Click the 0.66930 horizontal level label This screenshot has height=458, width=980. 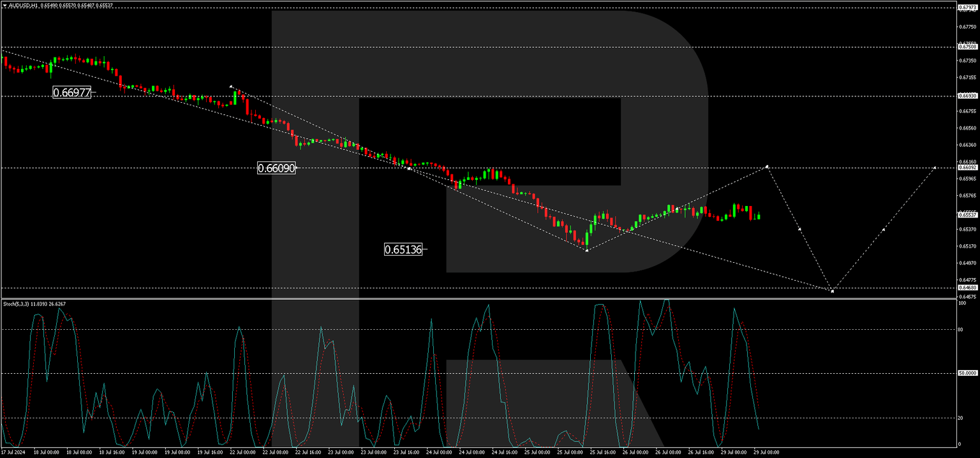pyautogui.click(x=967, y=96)
